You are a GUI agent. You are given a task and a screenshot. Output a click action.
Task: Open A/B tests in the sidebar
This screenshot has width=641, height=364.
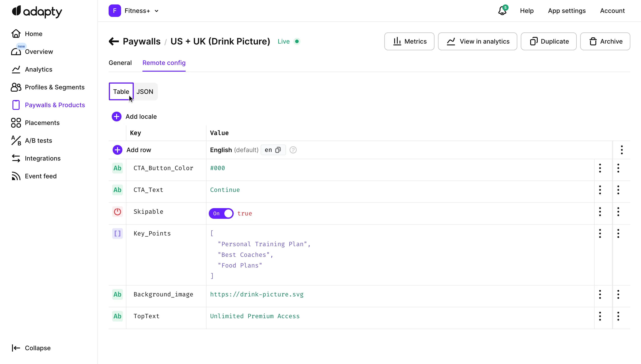(x=38, y=141)
